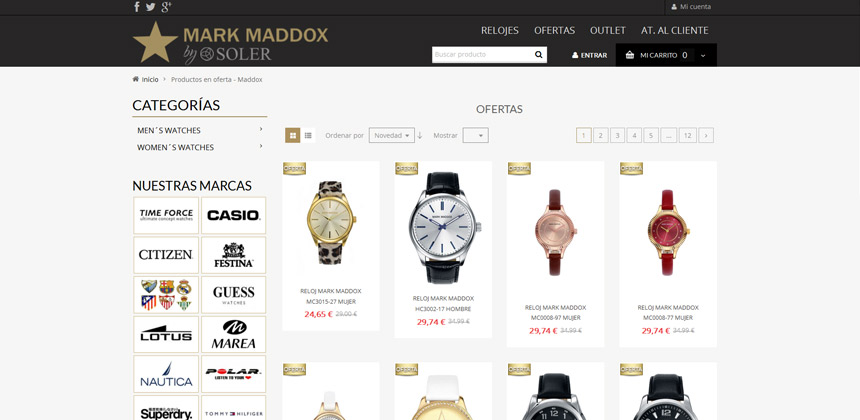Click the Mark Maddox star logo
The height and width of the screenshot is (420, 860).
tap(155, 42)
